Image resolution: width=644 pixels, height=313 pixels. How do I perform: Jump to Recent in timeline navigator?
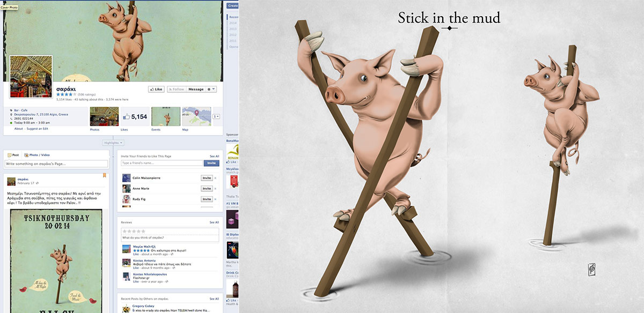tap(234, 17)
